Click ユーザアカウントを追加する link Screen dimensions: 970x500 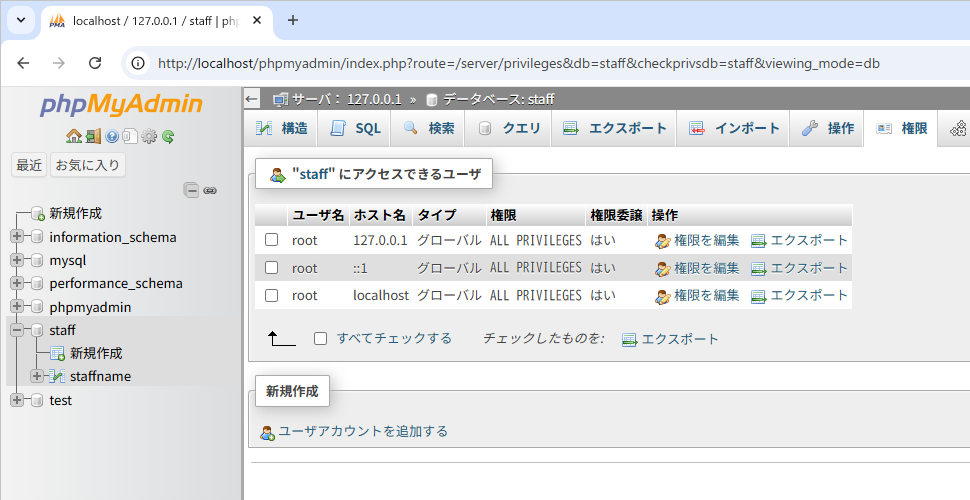363,431
